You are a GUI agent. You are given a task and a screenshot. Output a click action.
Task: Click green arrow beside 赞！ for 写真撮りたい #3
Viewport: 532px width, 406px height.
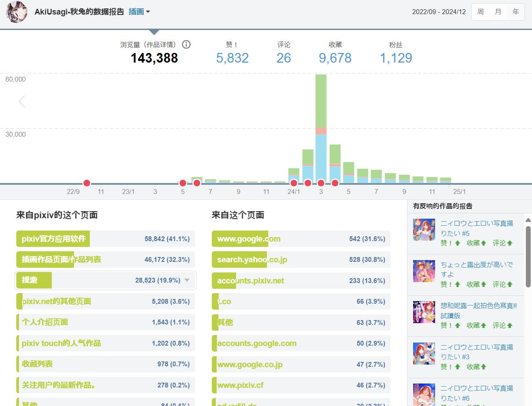458,367
